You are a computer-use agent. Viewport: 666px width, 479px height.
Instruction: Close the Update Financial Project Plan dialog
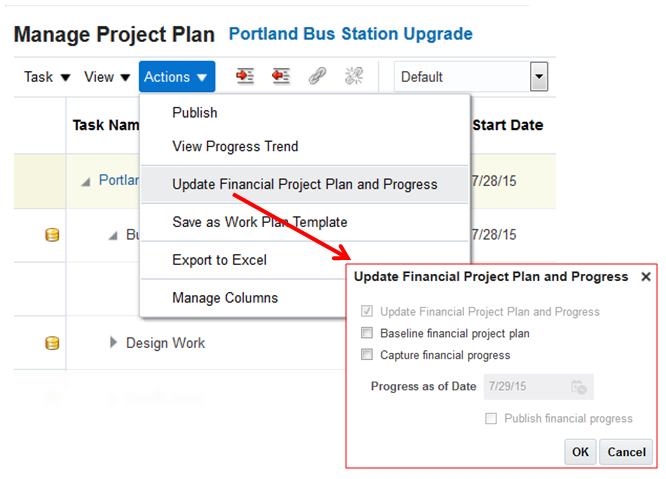[x=645, y=277]
